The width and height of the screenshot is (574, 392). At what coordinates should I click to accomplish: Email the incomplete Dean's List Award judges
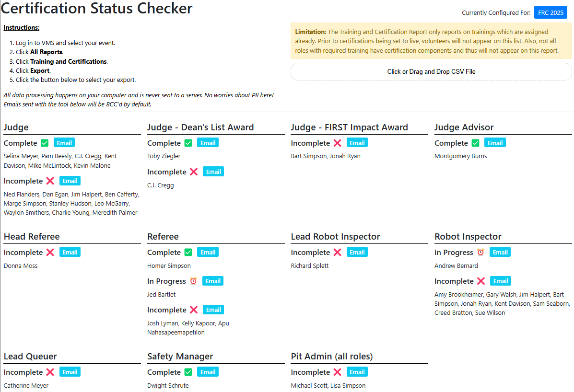coord(213,172)
